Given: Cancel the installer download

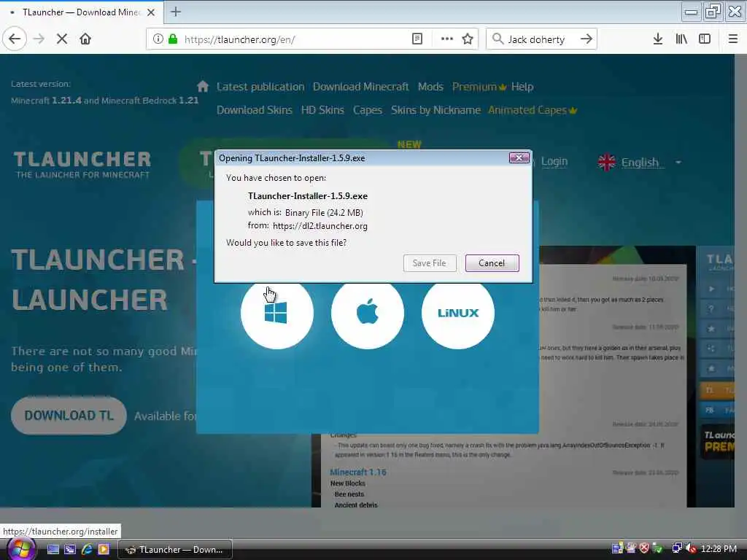Looking at the screenshot, I should coord(492,262).
